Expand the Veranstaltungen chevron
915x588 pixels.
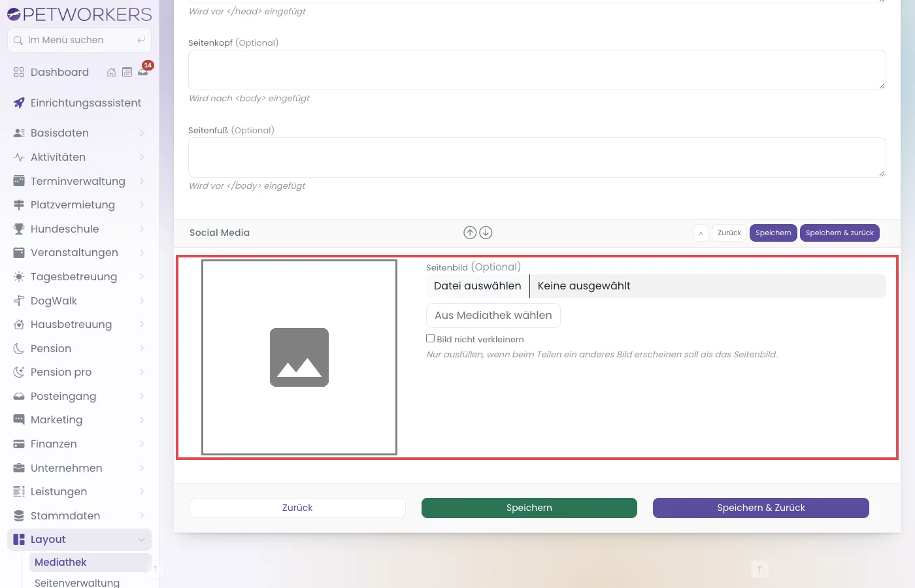coord(142,253)
